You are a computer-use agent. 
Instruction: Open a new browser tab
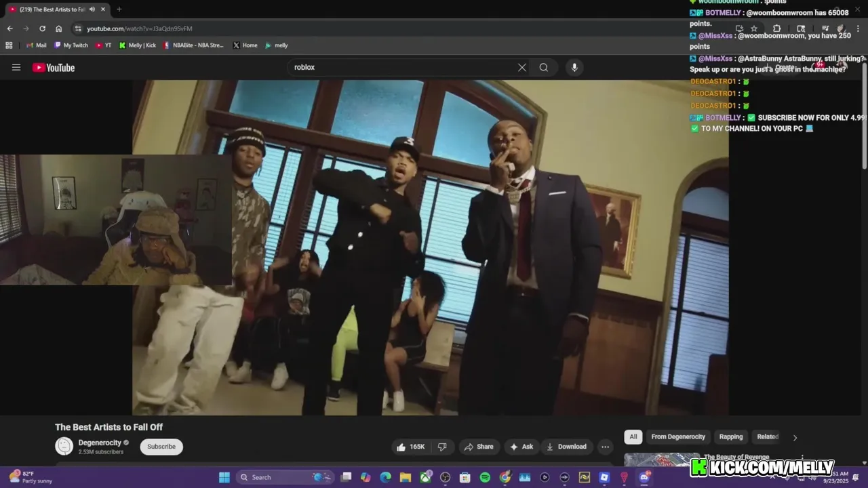(x=119, y=9)
